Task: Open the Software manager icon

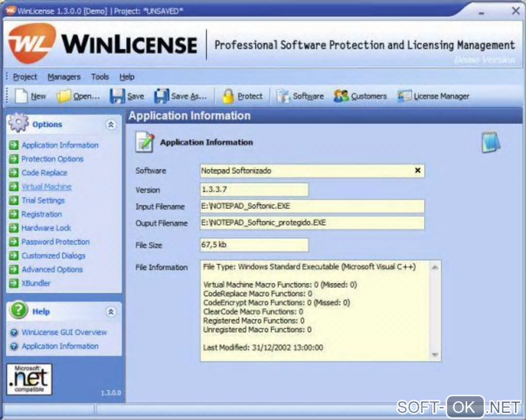Action: click(283, 96)
